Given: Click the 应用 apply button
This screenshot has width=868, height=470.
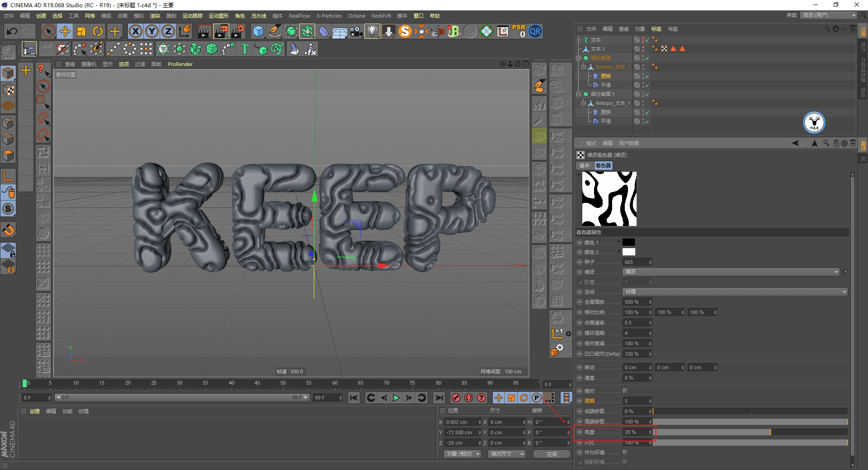Looking at the screenshot, I should [x=552, y=454].
